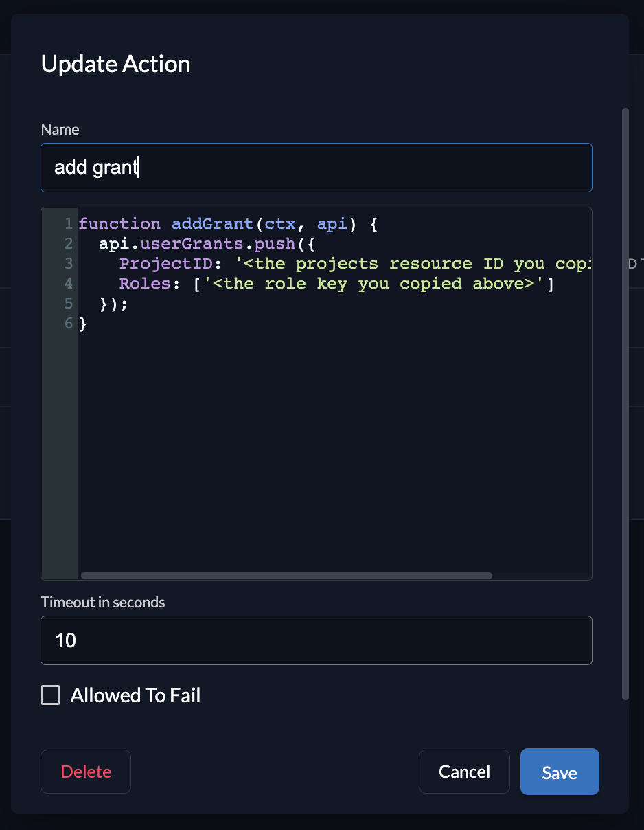This screenshot has height=830, width=644.
Task: Select line number 2 in editor gutter
Action: [69, 244]
